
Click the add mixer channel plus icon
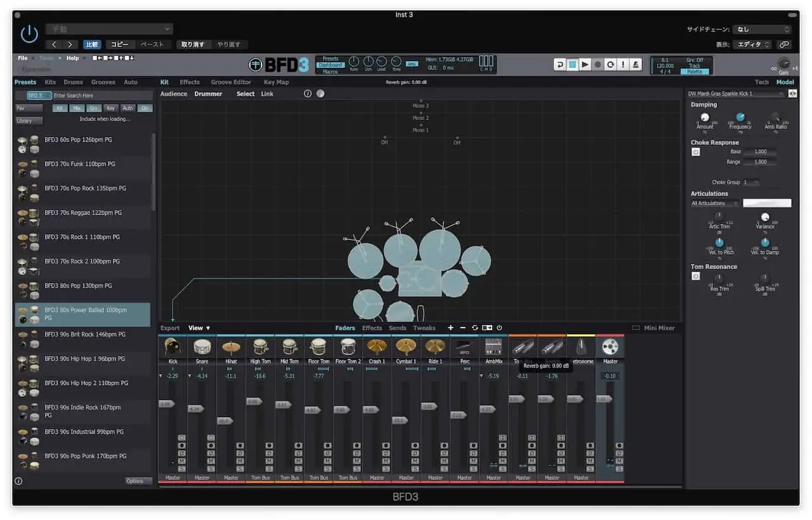[450, 328]
